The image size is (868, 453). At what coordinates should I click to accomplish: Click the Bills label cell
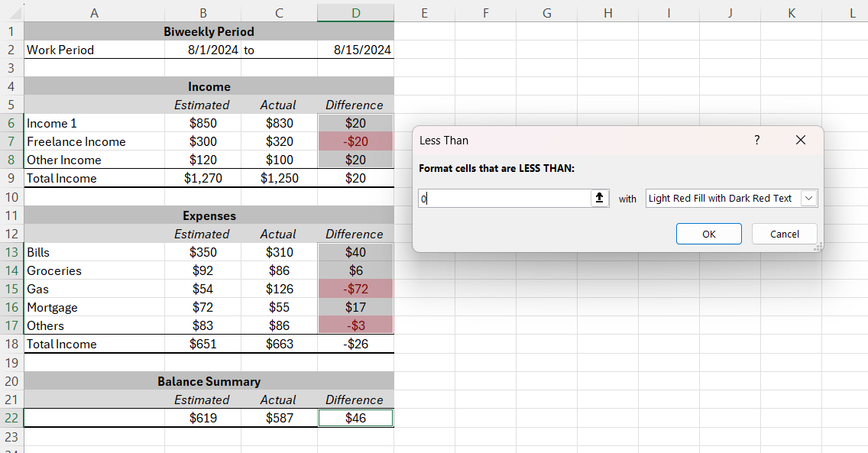[x=94, y=252]
